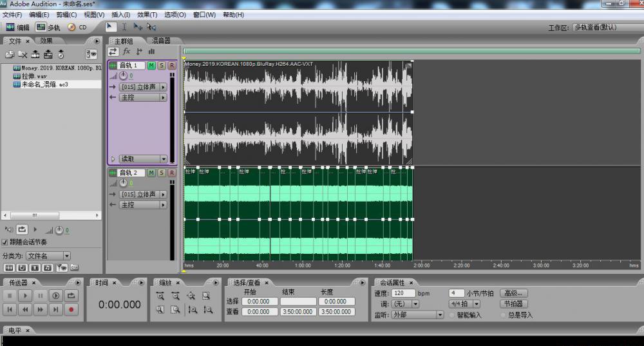Arm track 音轨 1 for record
This screenshot has height=346, width=644.
(x=172, y=65)
